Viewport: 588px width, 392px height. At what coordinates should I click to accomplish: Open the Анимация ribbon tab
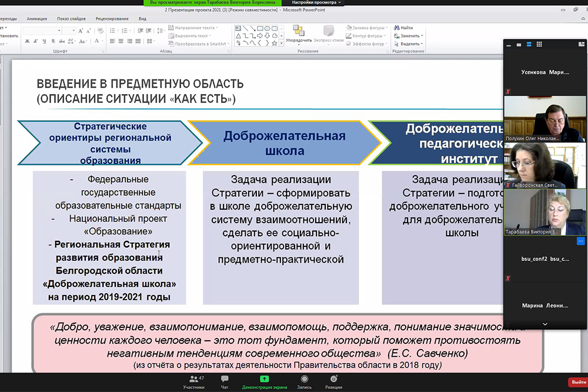click(x=36, y=19)
